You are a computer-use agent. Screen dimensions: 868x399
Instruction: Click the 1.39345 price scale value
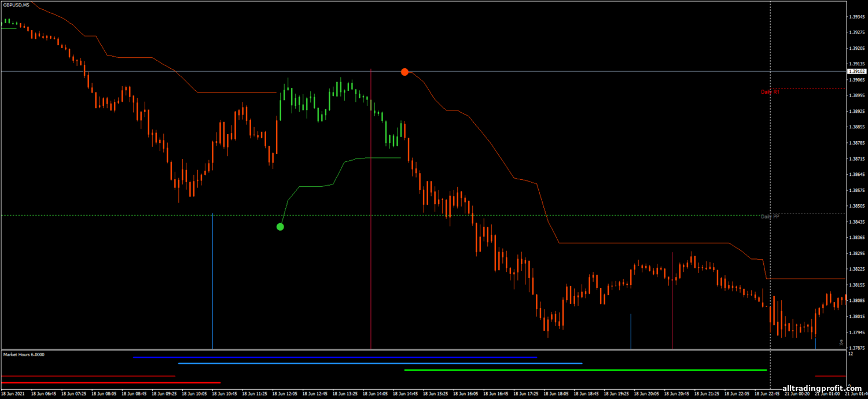[x=857, y=17]
